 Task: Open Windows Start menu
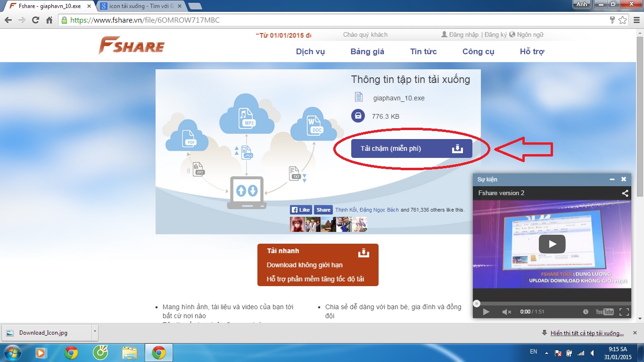(12, 352)
